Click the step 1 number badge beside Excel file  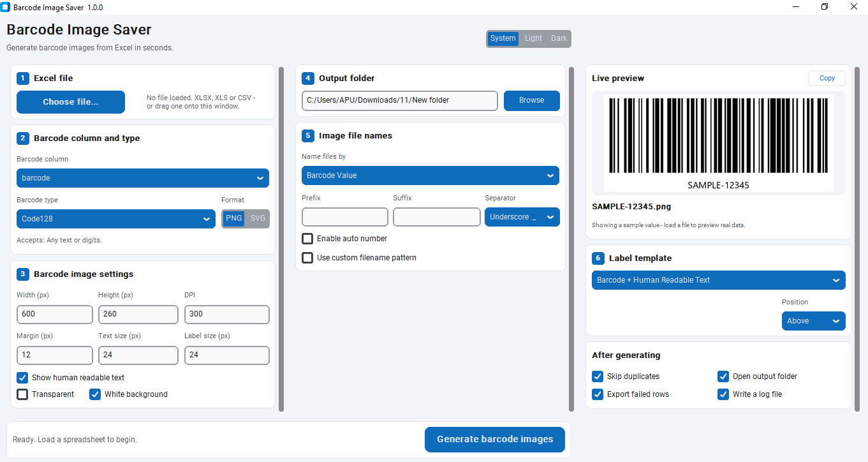[23, 78]
